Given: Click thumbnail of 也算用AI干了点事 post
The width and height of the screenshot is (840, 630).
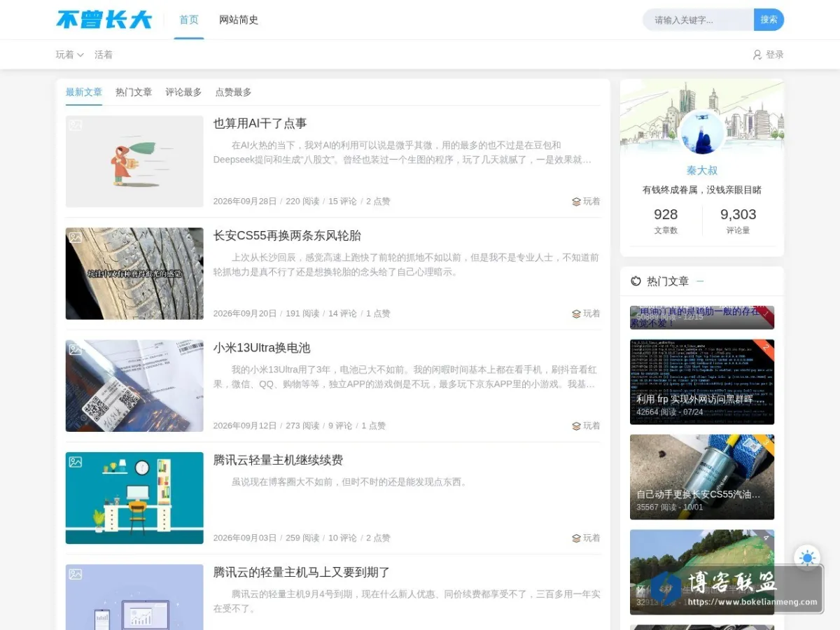Looking at the screenshot, I should click(134, 162).
